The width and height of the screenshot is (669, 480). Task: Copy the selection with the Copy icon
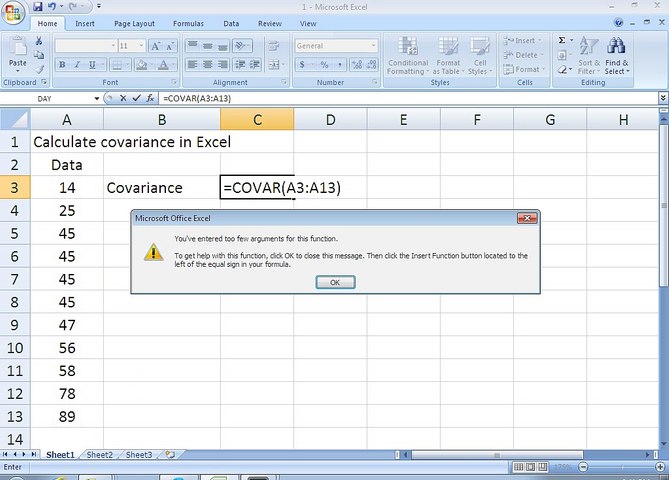(x=39, y=55)
